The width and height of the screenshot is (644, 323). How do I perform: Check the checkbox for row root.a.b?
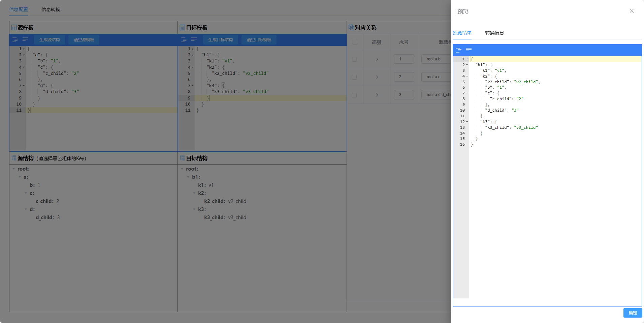point(354,59)
